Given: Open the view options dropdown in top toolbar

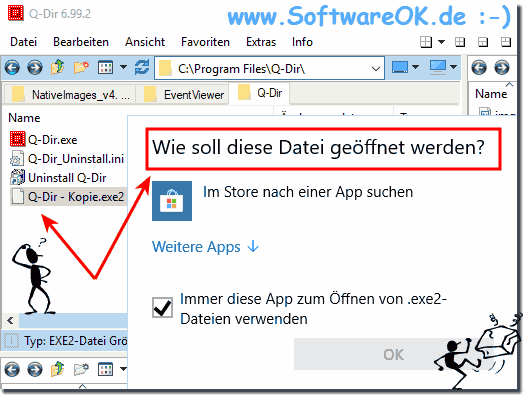Looking at the screenshot, I should [x=123, y=68].
